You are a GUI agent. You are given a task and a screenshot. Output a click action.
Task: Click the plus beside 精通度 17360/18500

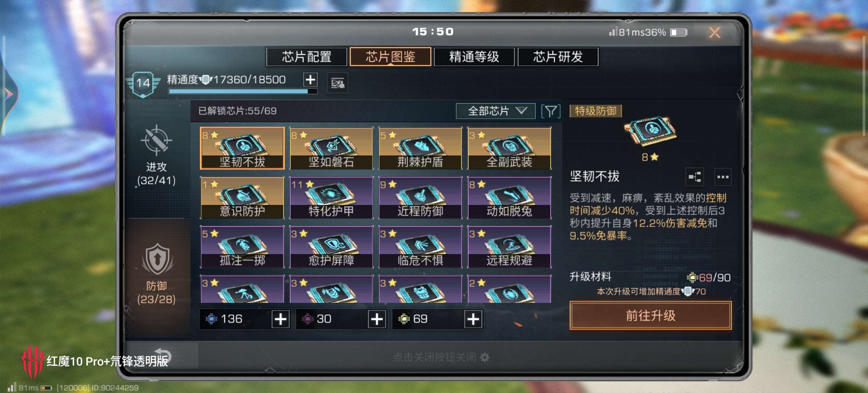[x=310, y=80]
